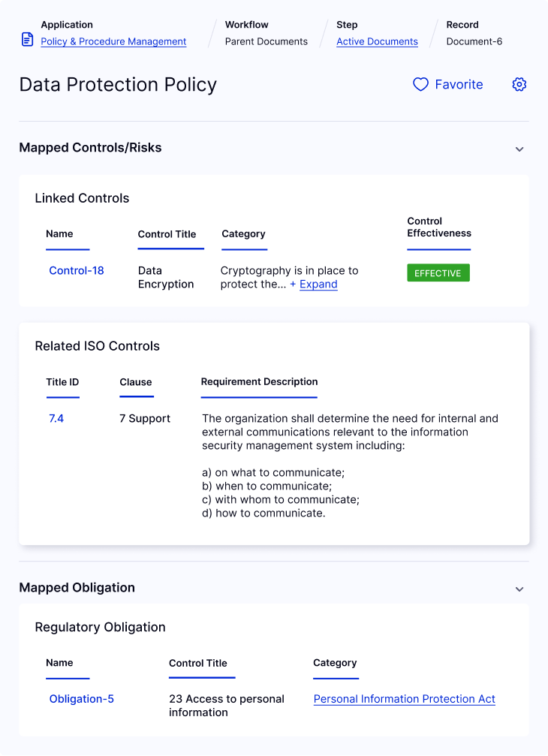Open the Obligation-5 record

click(82, 699)
